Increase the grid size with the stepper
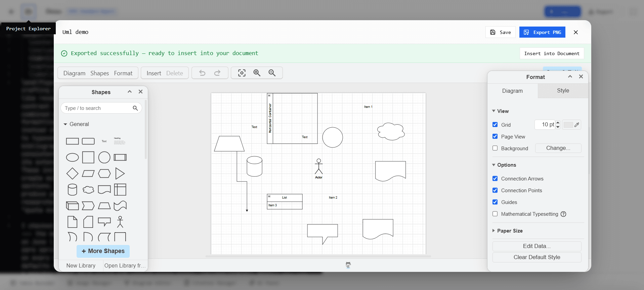Screen dimensions: 644x290 click(x=558, y=122)
